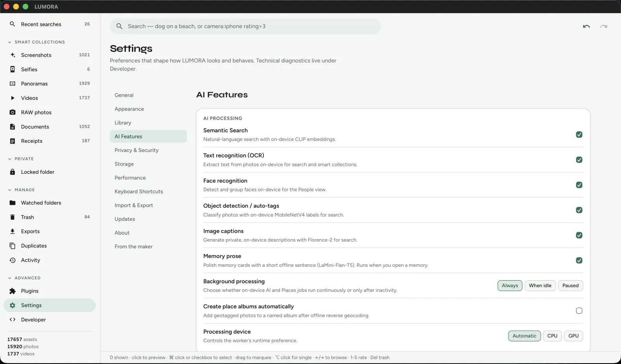621x364 pixels.
Task: Disable the Semantic Search checkbox
Action: (579, 135)
